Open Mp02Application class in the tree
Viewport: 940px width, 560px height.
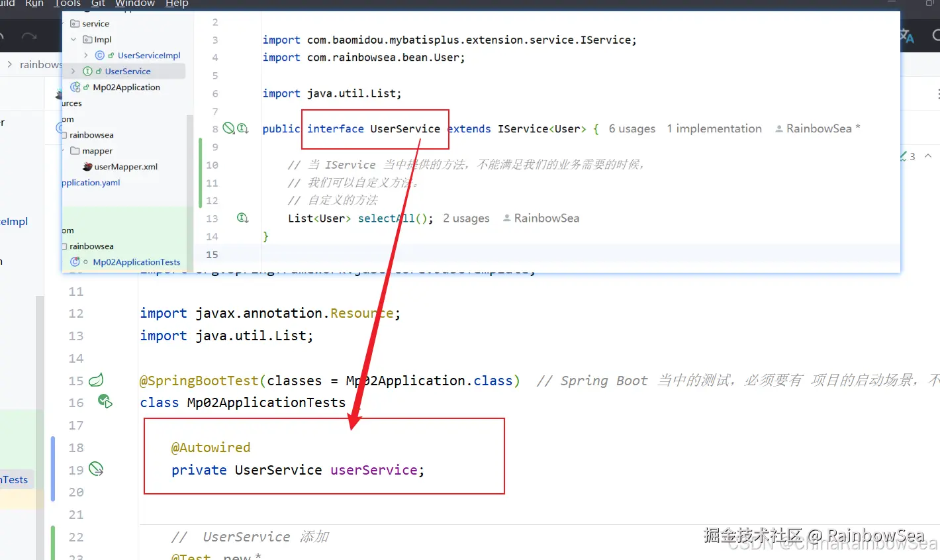point(126,87)
